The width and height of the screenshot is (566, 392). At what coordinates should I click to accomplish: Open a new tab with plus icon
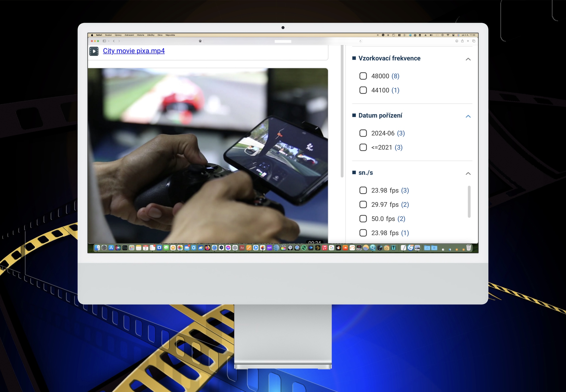click(x=468, y=41)
